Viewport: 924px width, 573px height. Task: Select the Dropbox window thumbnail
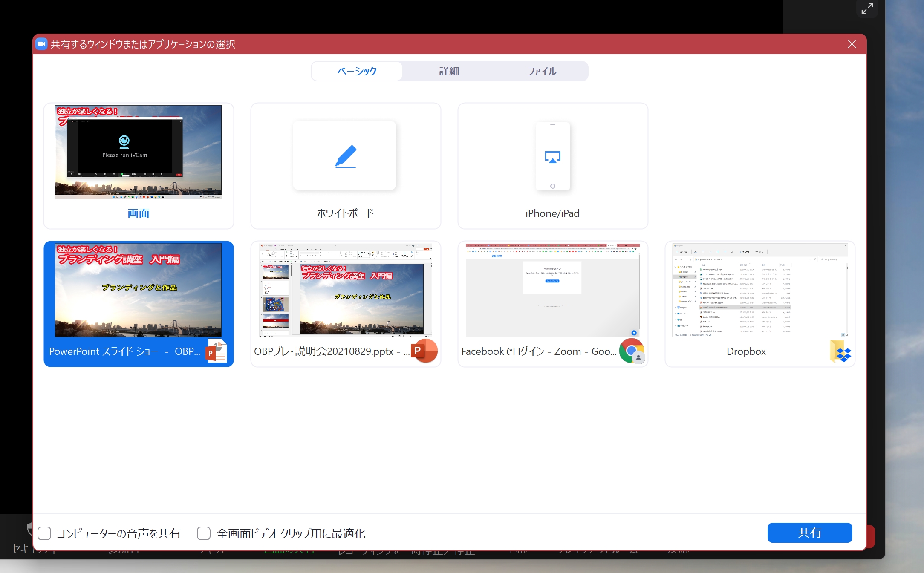760,290
